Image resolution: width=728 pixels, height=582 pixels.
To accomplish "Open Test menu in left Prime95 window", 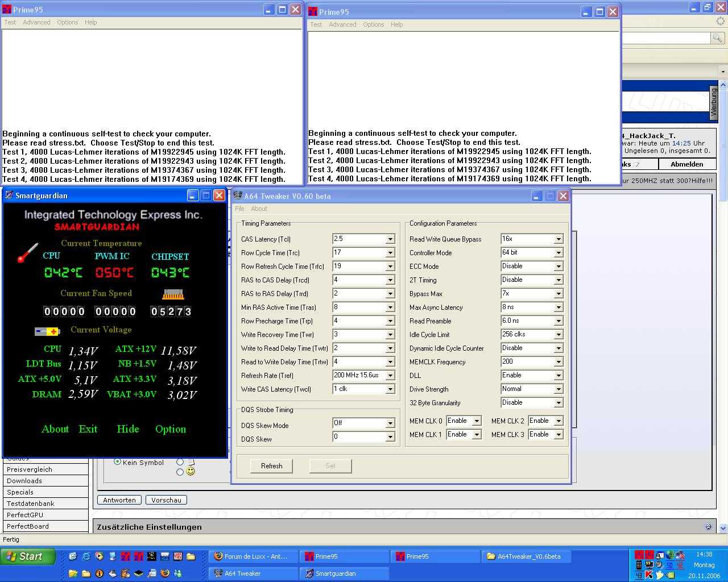I will pos(10,22).
